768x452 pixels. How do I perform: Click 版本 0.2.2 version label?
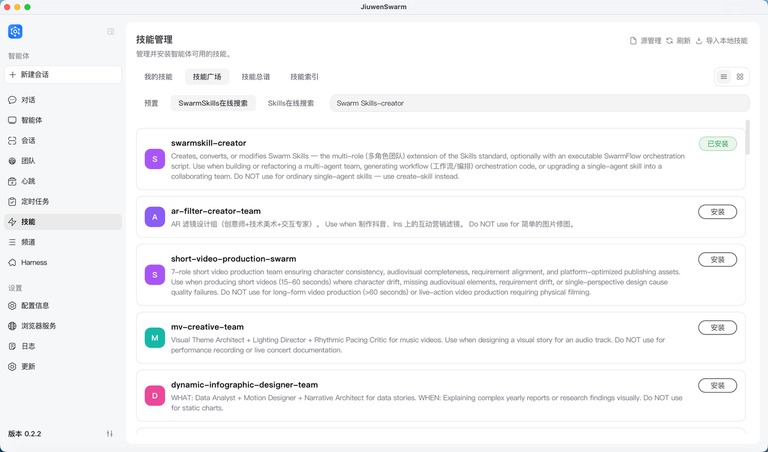click(24, 434)
